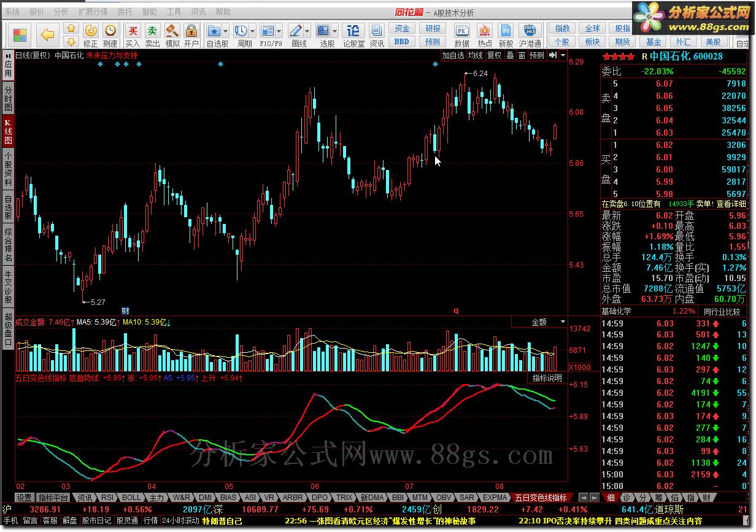Open the 选股 stock picker icon
The width and height of the screenshot is (756, 532).
coord(323,31)
